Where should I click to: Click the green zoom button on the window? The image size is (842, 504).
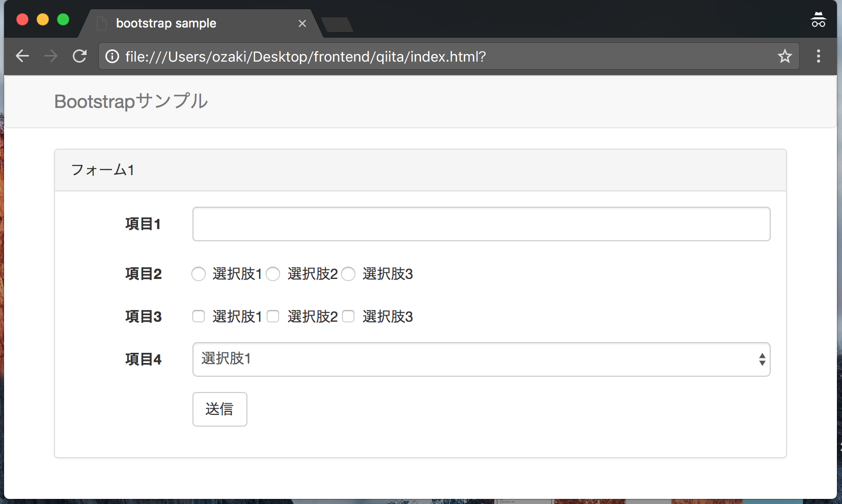click(63, 19)
